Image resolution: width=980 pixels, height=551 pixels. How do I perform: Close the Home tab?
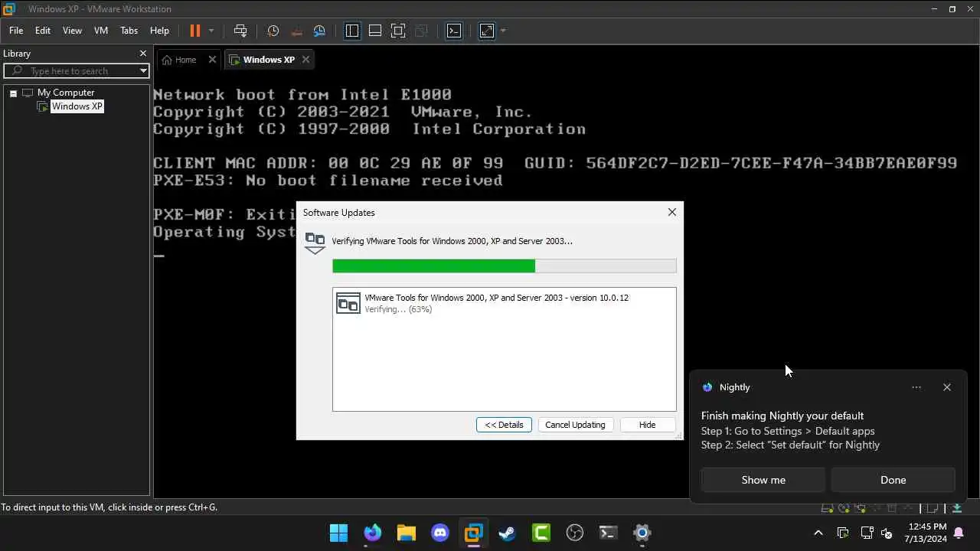pyautogui.click(x=212, y=60)
